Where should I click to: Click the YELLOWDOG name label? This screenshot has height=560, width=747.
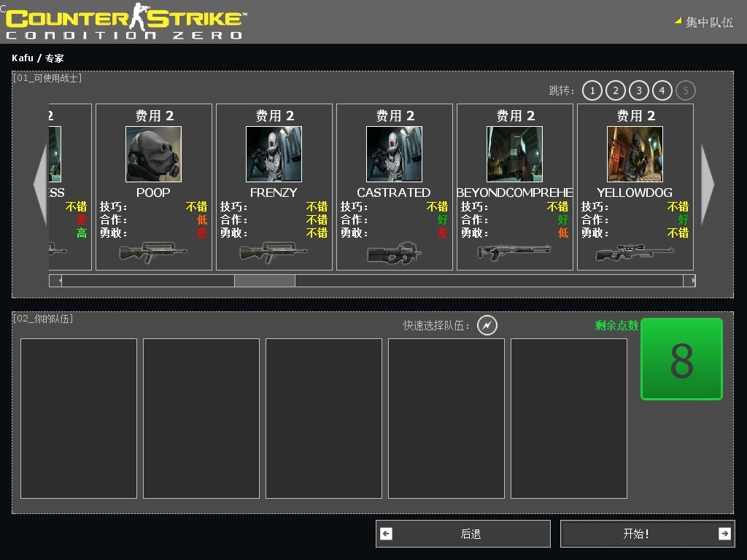coord(635,192)
